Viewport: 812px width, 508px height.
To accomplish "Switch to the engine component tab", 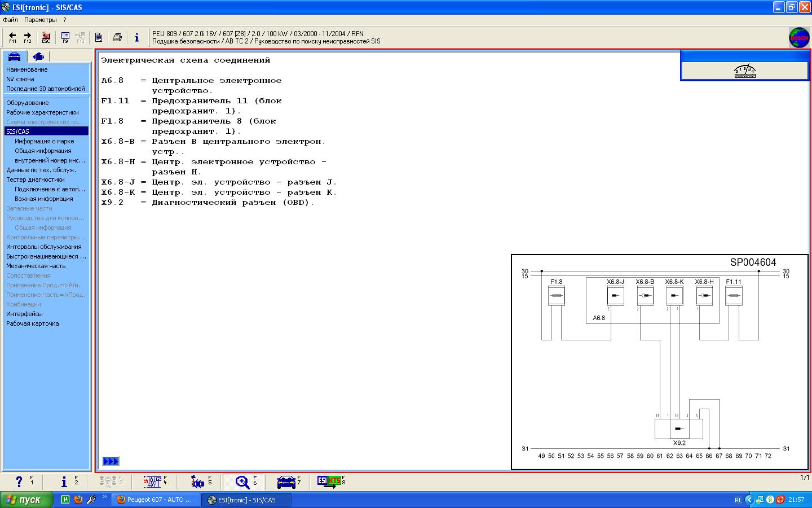I will click(38, 56).
